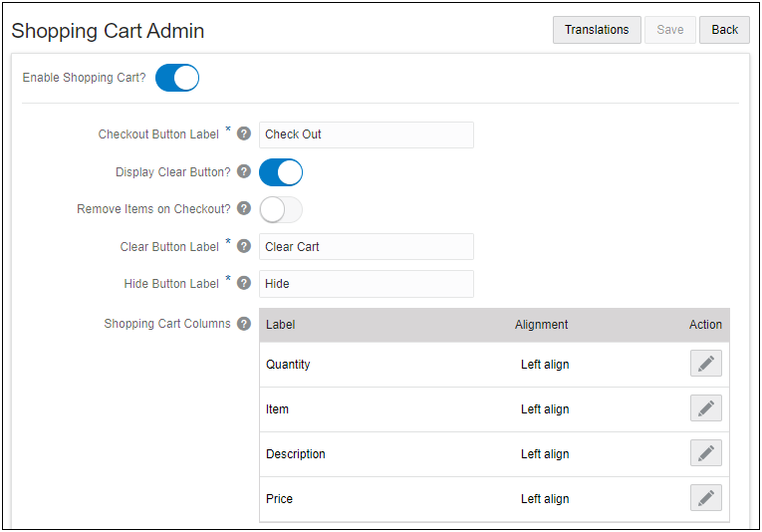This screenshot has height=532, width=762.
Task: Click the Checkout Button Label text field
Action: [x=366, y=134]
